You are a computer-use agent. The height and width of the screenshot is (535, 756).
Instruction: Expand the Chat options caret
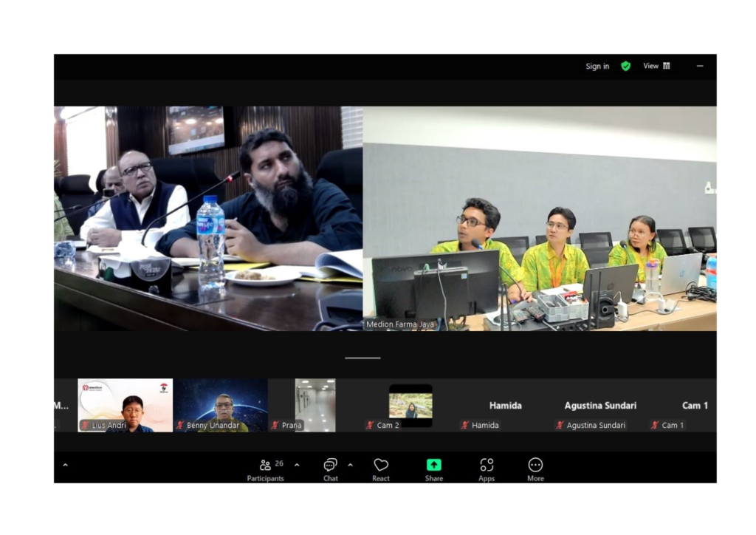[x=350, y=465]
